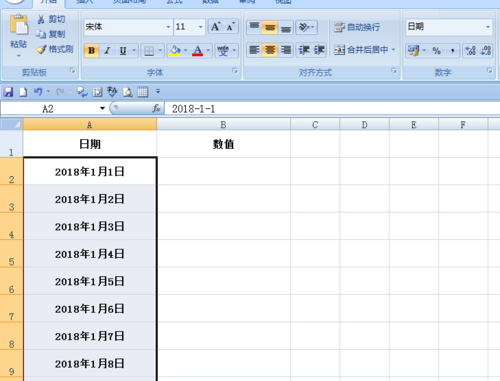Apply accounting number format icon
Viewport: 500px width, 381px height.
coord(414,51)
